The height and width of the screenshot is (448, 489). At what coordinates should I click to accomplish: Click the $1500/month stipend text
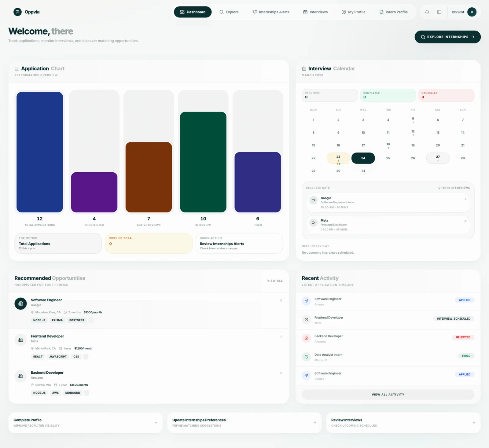click(x=79, y=385)
